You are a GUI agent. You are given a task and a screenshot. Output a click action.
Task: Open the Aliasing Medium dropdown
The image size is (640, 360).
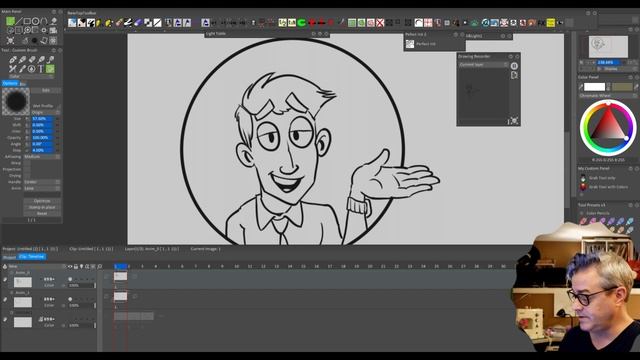coord(42,157)
